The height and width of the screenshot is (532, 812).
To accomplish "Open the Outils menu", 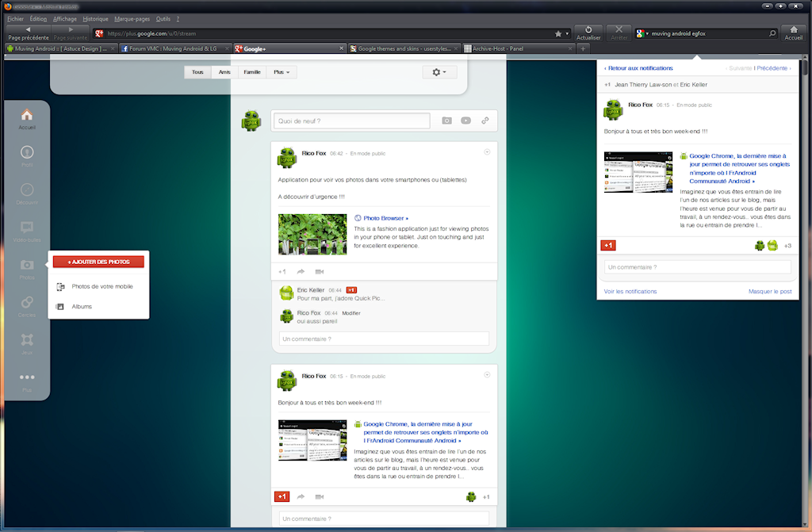I will tap(163, 19).
